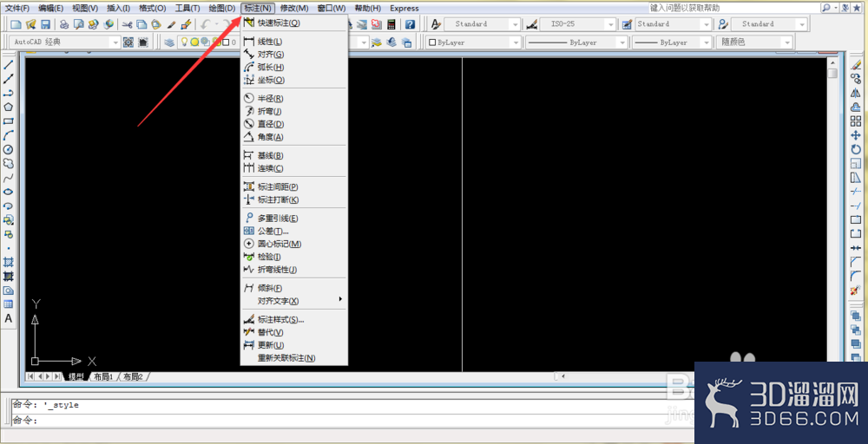Click the Table Style toolbar icon
868x444 pixels.
pyautogui.click(x=628, y=24)
